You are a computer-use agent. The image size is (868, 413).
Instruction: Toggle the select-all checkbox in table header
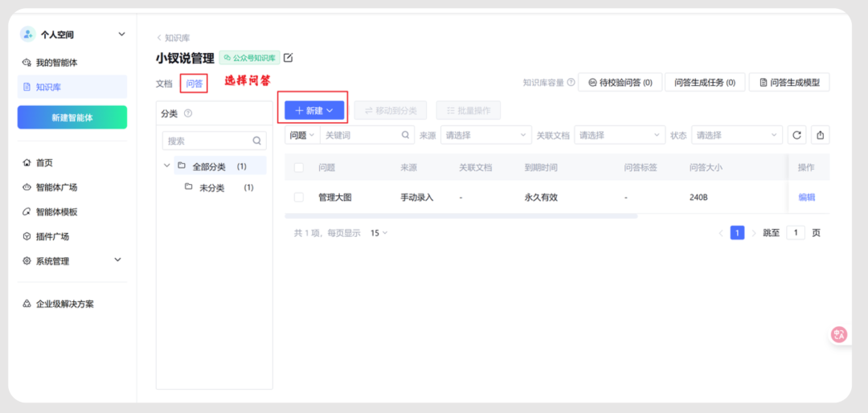point(299,168)
